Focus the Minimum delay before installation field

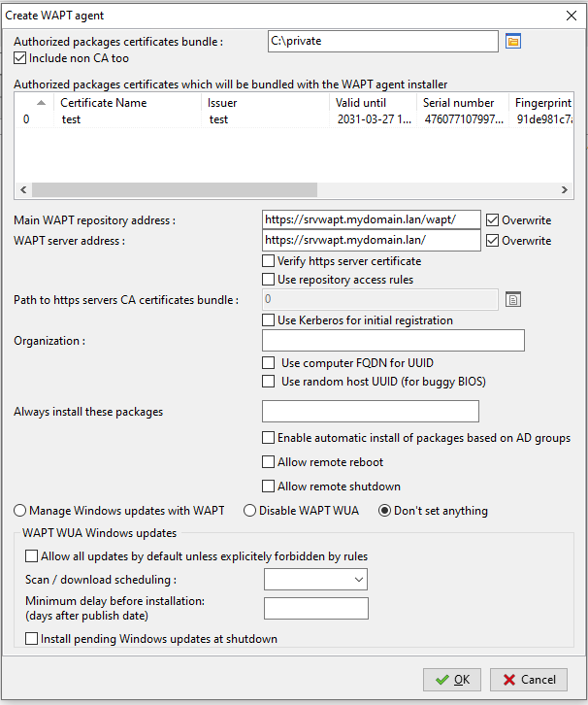pos(316,609)
